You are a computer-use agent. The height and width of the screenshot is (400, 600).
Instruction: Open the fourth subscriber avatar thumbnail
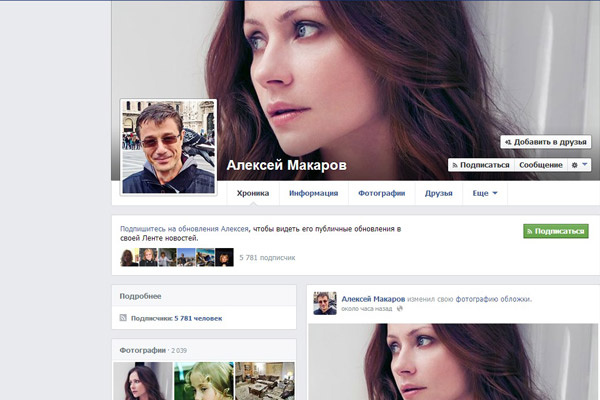[186, 257]
